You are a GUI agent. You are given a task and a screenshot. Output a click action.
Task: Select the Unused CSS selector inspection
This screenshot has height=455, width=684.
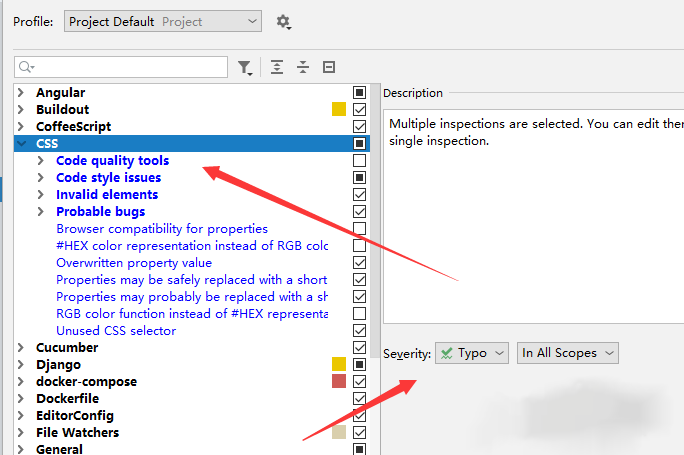tap(116, 331)
